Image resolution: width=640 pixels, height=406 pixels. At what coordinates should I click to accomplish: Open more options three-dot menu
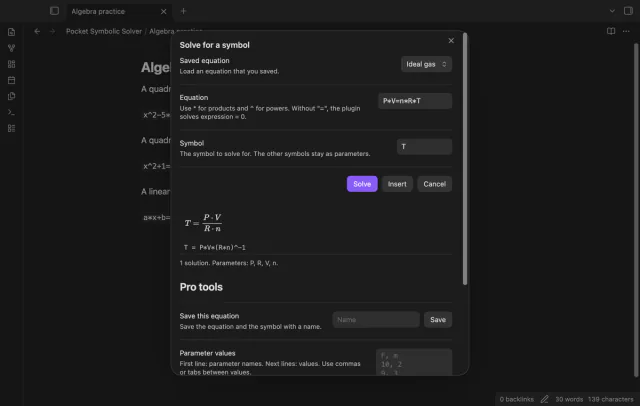[626, 31]
